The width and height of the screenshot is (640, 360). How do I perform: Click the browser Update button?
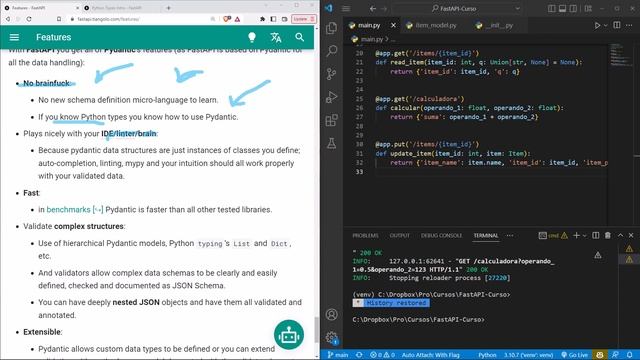pos(303,19)
